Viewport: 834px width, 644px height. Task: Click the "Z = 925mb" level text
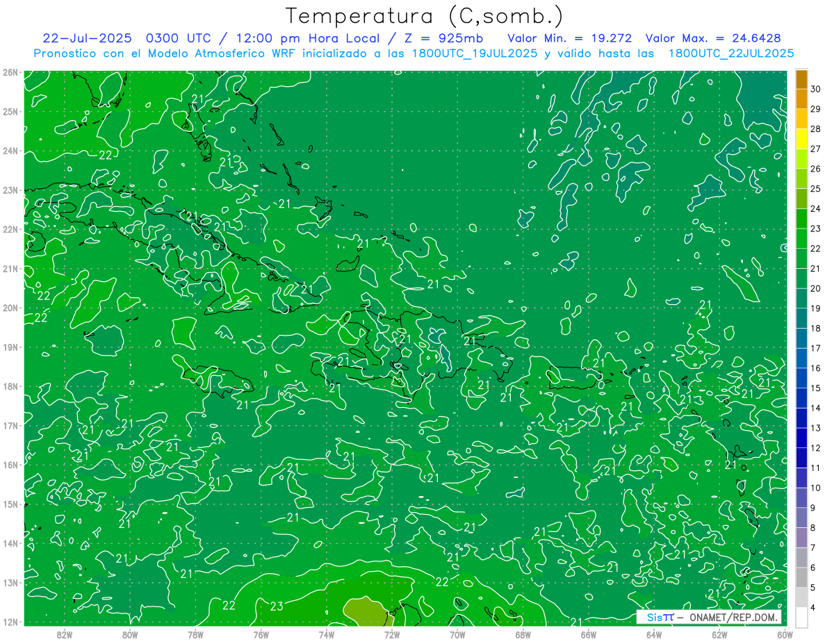443,38
